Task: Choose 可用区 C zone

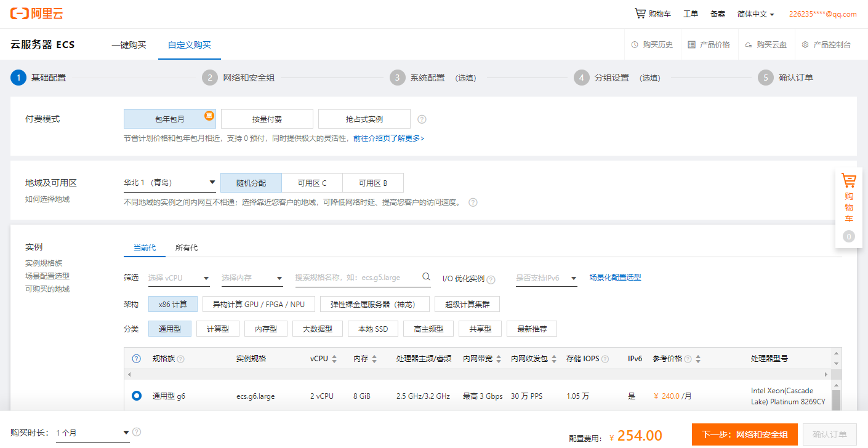Action: (x=312, y=183)
